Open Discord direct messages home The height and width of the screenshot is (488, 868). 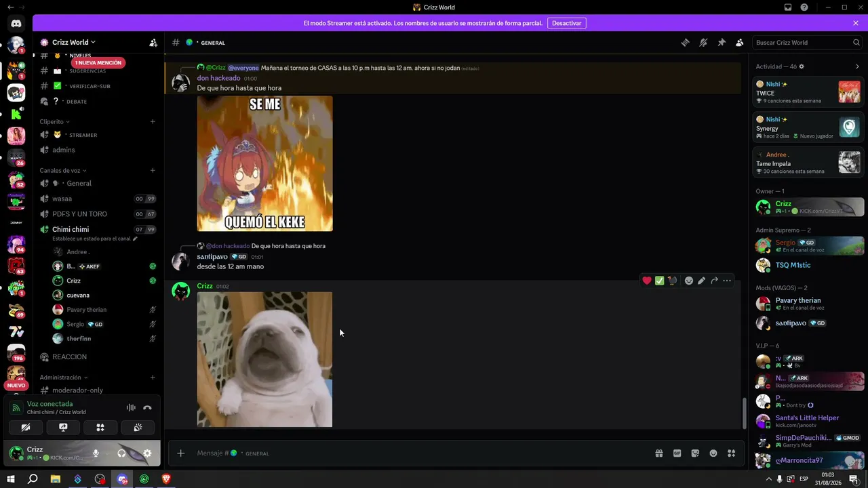click(16, 24)
